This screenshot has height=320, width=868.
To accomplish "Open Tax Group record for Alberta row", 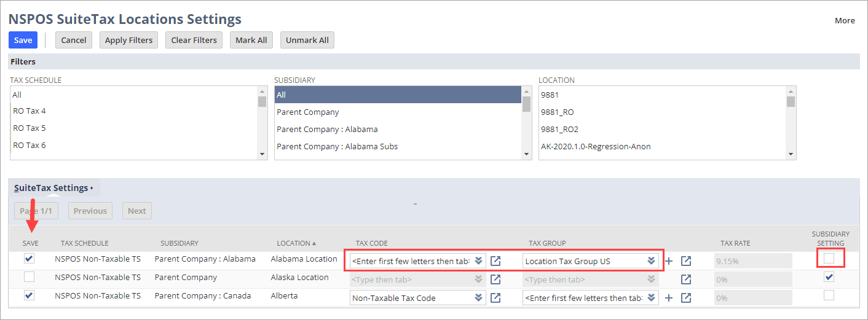I will point(686,298).
